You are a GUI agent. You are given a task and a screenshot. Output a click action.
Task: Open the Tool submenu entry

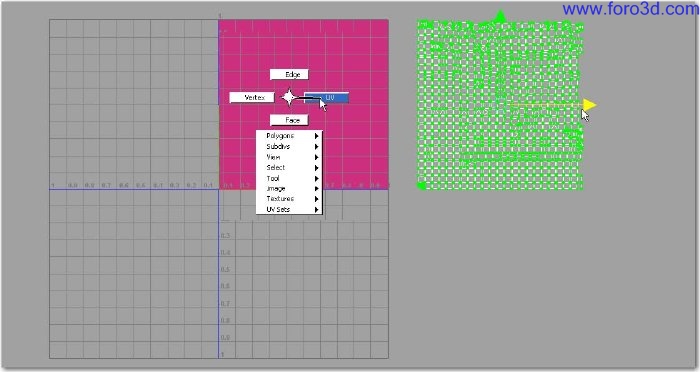coord(289,178)
